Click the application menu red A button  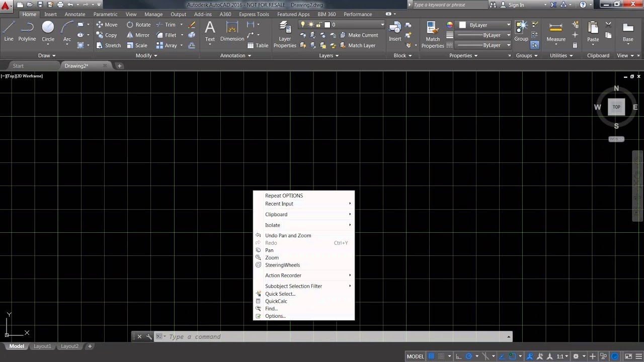(6, 6)
